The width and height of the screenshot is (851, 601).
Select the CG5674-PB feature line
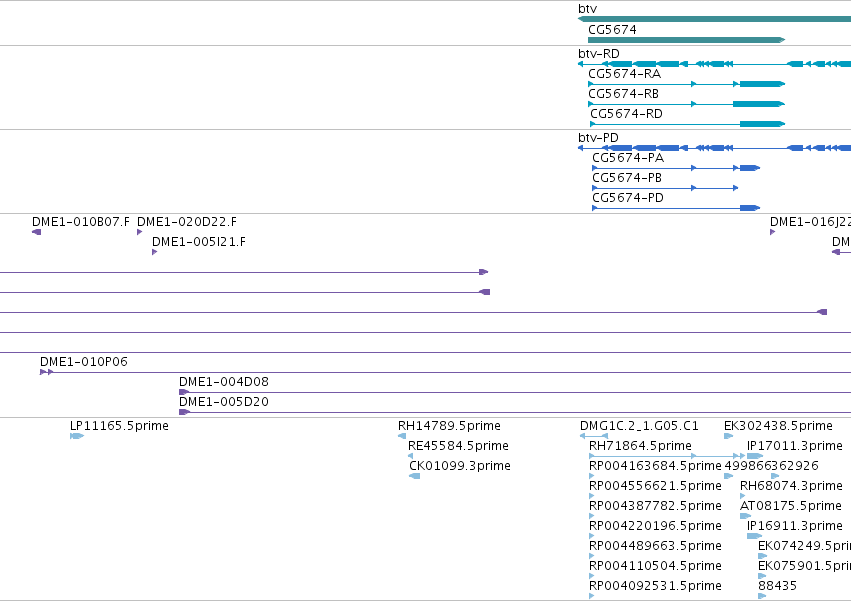[x=665, y=188]
